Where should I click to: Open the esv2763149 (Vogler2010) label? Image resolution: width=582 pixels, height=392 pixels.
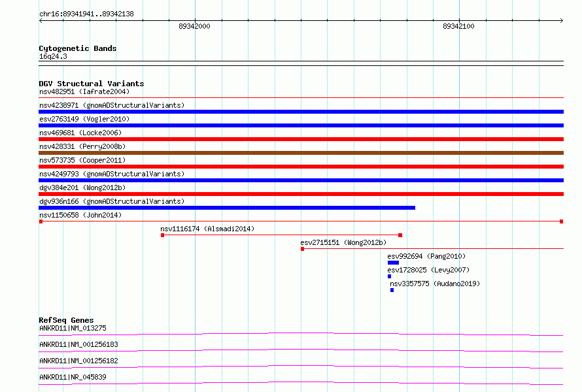pyautogui.click(x=84, y=119)
